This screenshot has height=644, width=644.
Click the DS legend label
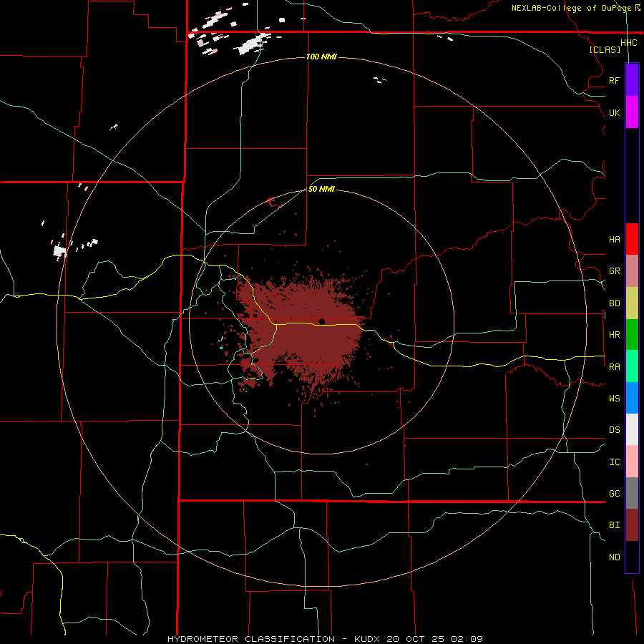point(614,430)
